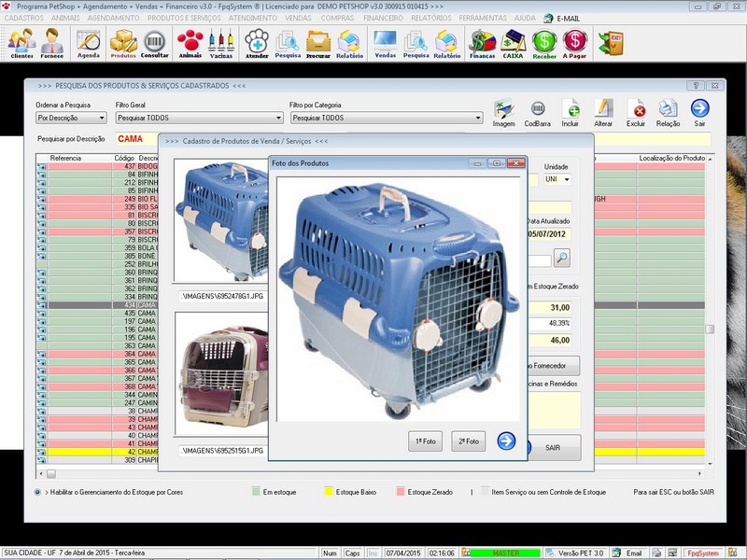Click the purple pet carrier thumbnail
The height and width of the screenshot is (560, 747).
(221, 374)
